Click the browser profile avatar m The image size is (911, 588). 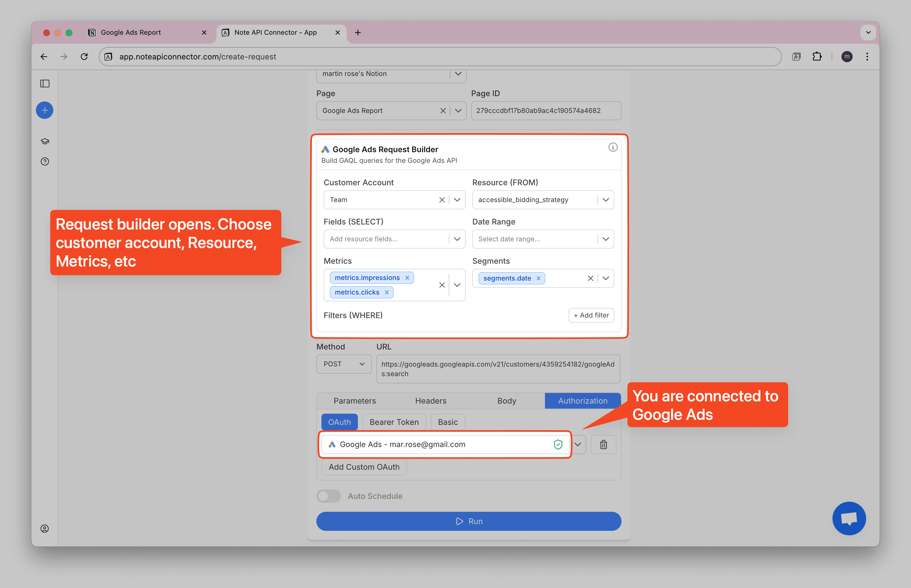click(x=847, y=57)
